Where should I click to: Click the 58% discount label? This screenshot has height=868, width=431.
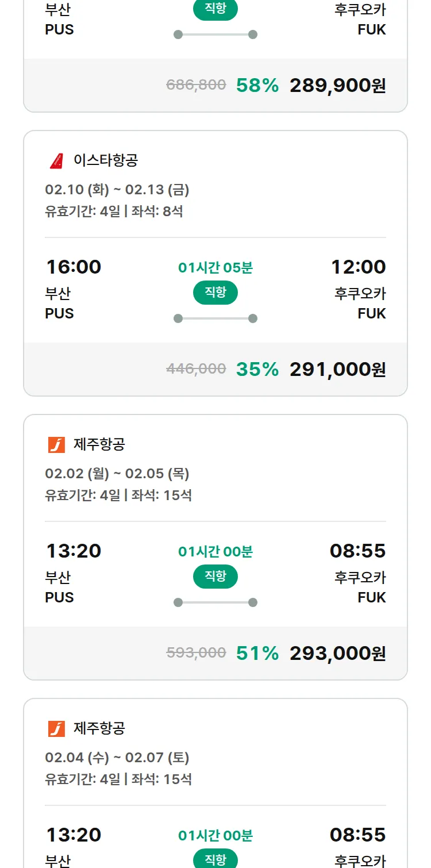[x=257, y=85]
